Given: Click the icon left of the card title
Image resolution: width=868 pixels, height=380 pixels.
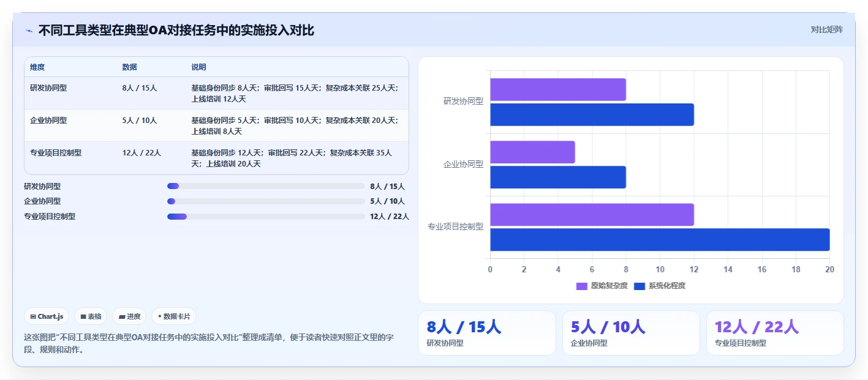Looking at the screenshot, I should (x=29, y=31).
